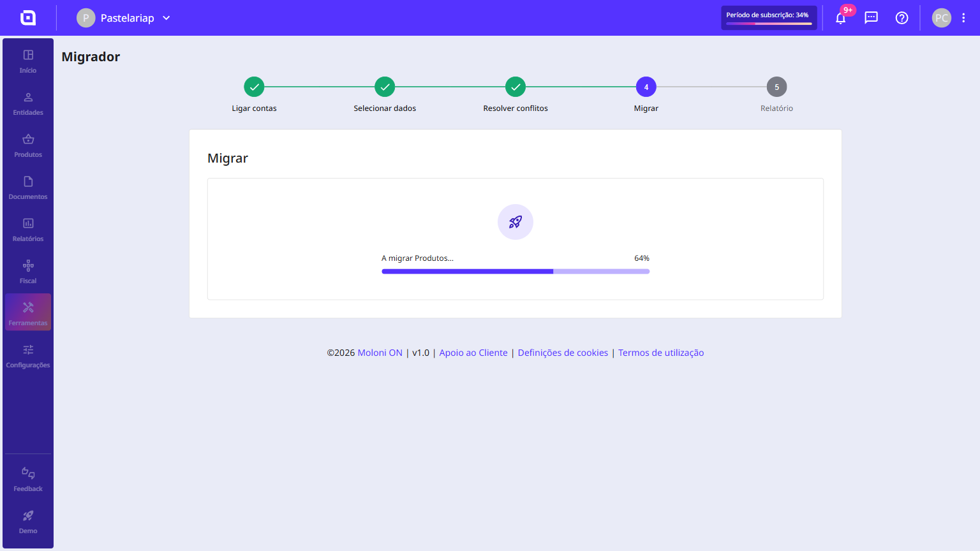This screenshot has width=980, height=551.
Task: Open Configurações in the sidebar
Action: point(28,356)
